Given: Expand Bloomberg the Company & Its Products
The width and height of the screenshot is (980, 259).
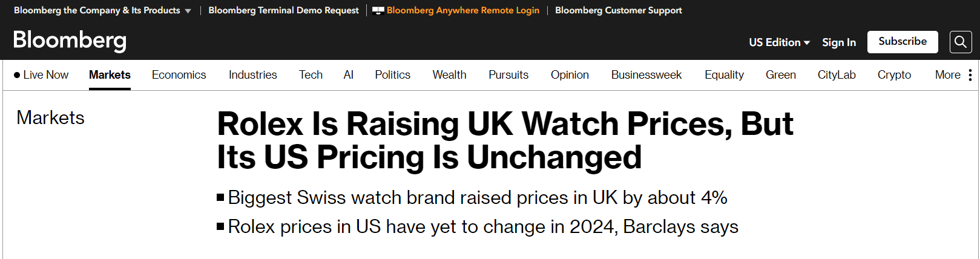Looking at the screenshot, I should click(102, 10).
